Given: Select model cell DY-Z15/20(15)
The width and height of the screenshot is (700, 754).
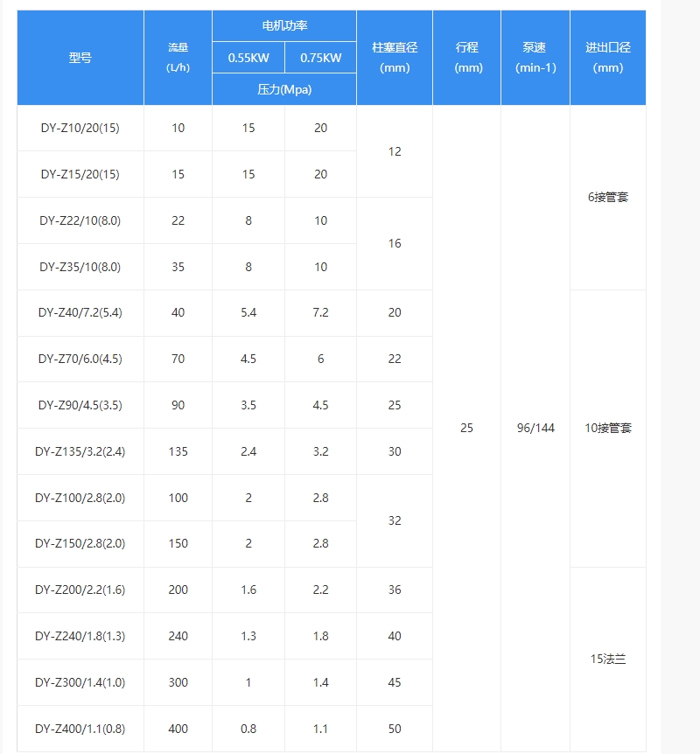Looking at the screenshot, I should tap(80, 174).
